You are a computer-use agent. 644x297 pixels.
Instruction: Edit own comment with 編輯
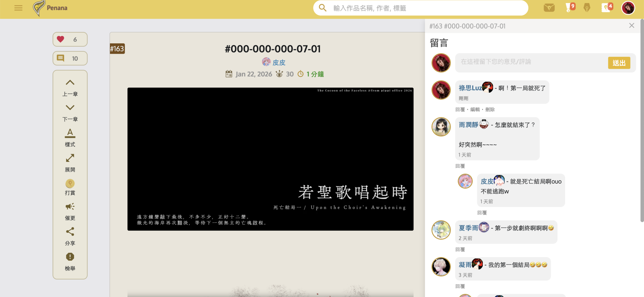coord(475,110)
